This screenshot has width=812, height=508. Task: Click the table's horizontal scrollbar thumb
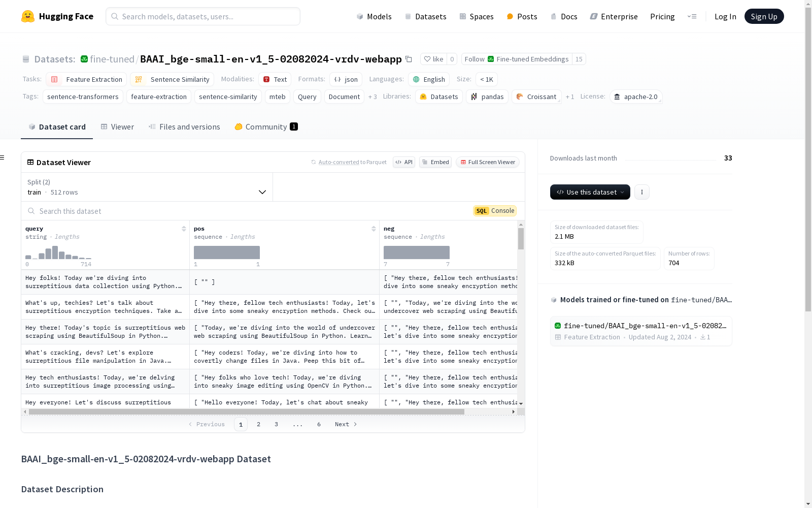(x=247, y=411)
